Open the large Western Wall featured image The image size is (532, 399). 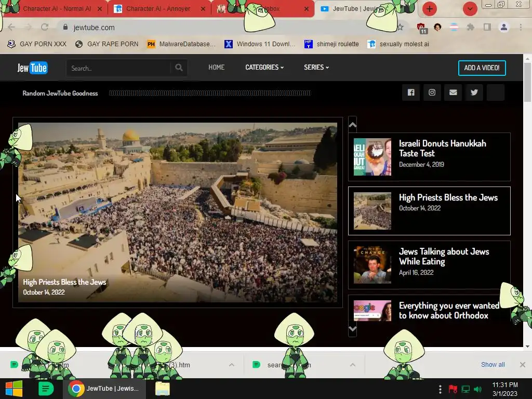(x=178, y=212)
